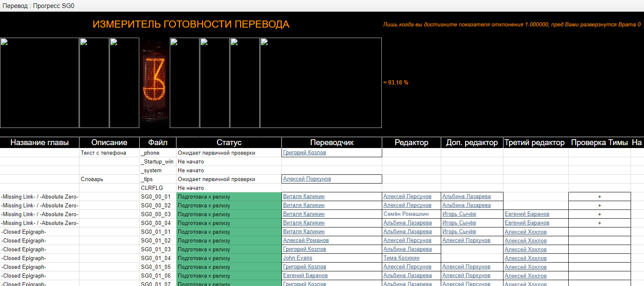Image resolution: width=644 pixels, height=286 pixels.
Task: Select the Название главы column header
Action: 39,143
